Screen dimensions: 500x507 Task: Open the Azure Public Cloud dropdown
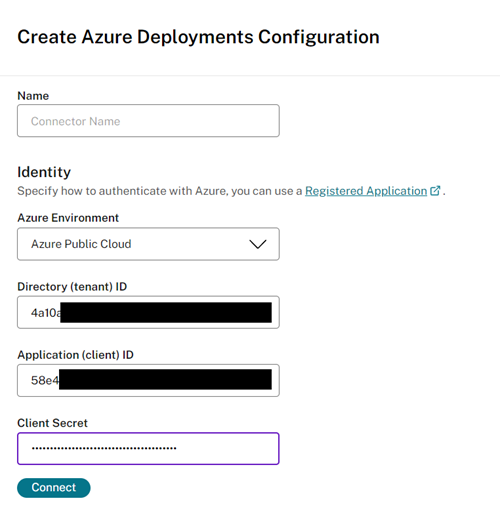(148, 244)
